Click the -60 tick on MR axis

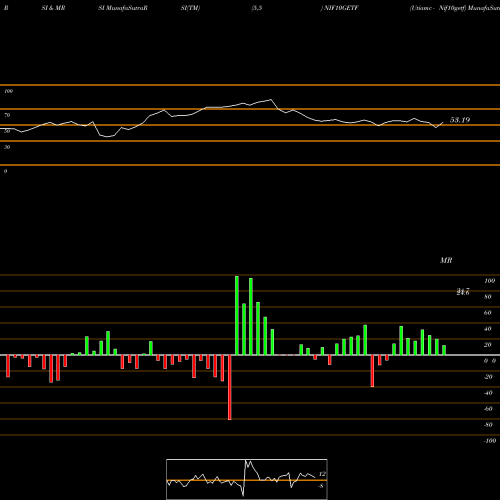click(x=488, y=409)
